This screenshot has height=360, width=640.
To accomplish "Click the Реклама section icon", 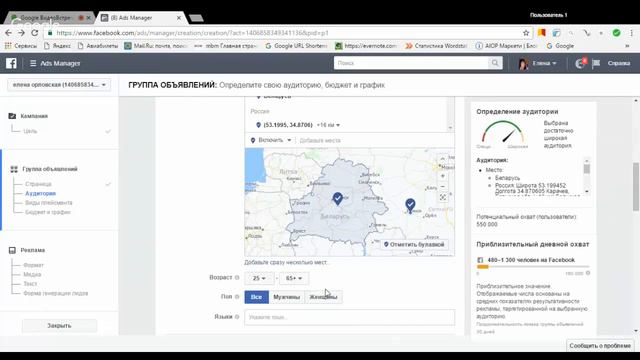I will point(12,250).
